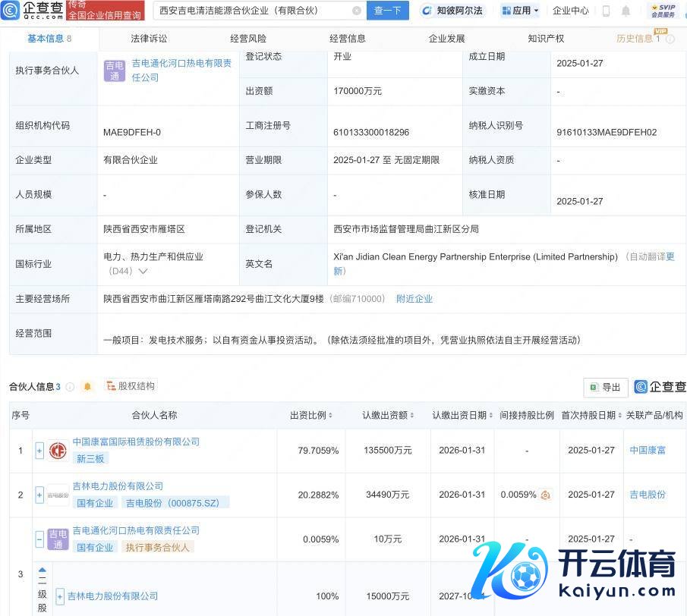Expand the 吉林电力股份有限公司 row 2
Image resolution: width=687 pixels, height=616 pixels.
(x=39, y=495)
